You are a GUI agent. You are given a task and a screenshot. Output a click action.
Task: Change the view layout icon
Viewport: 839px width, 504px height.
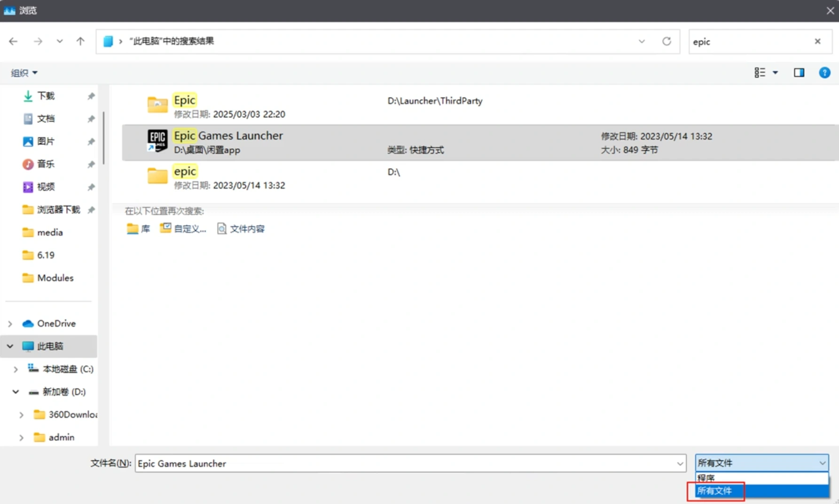click(x=760, y=72)
